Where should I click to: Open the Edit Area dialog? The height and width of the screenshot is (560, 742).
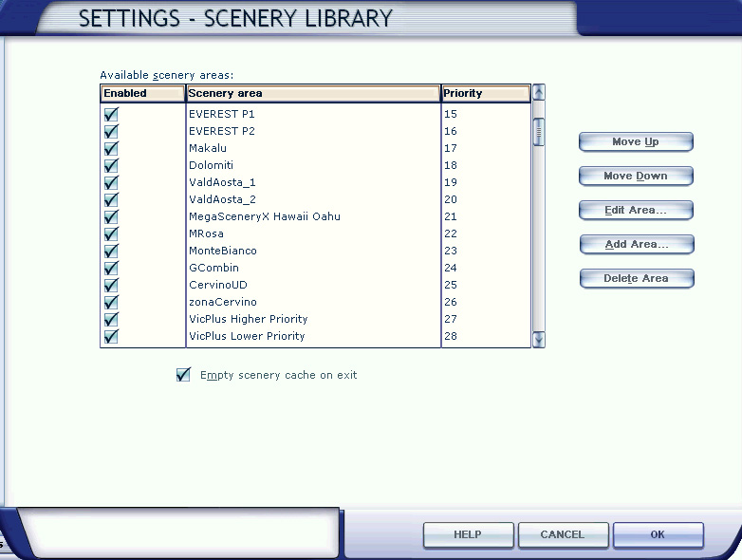point(636,210)
